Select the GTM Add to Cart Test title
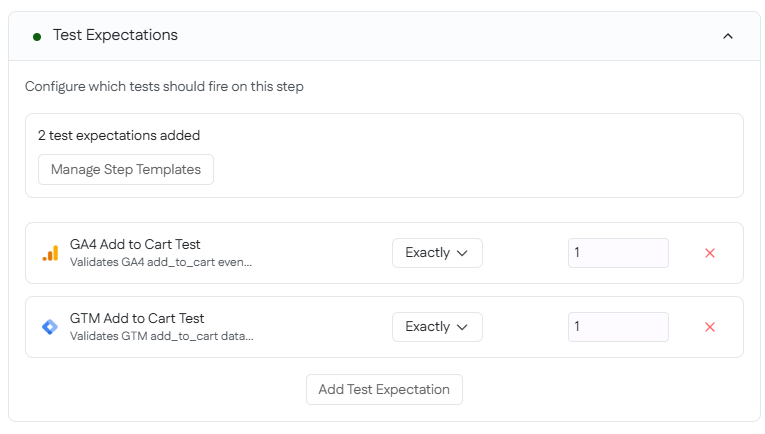Viewport: 765px width, 434px height. point(135,318)
